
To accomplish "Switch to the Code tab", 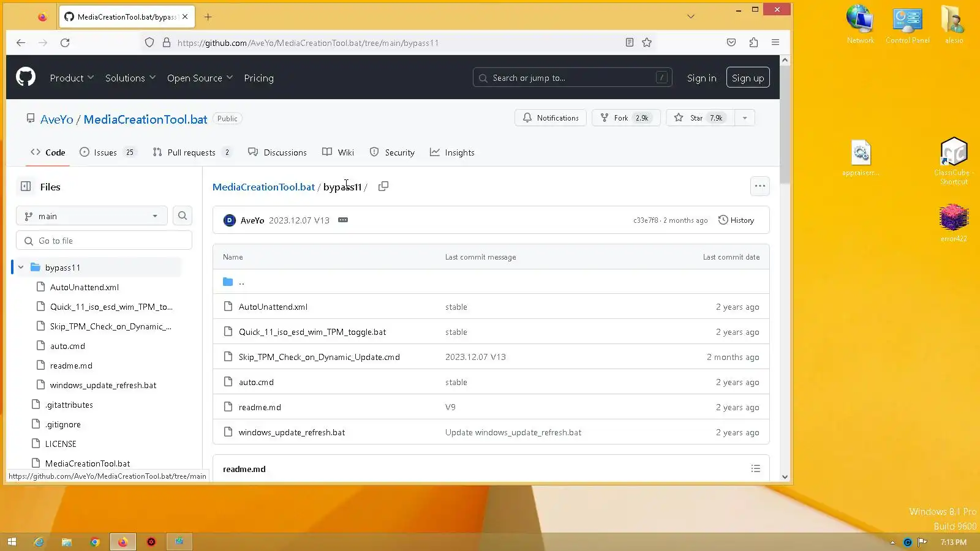I will pyautogui.click(x=48, y=152).
